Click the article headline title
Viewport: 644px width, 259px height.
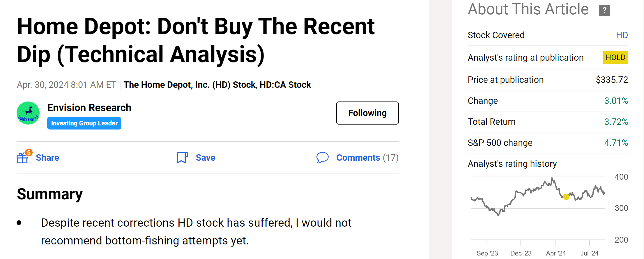[196, 40]
